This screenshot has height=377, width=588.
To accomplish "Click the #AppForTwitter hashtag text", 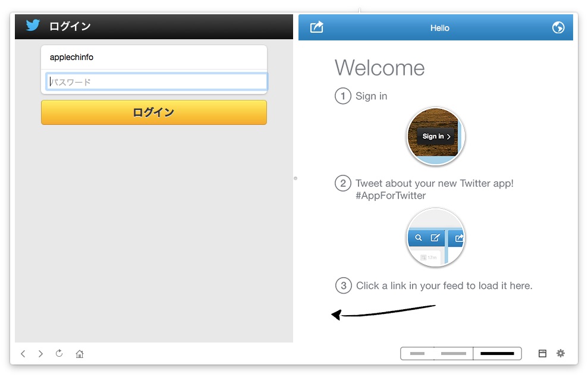I will 391,196.
